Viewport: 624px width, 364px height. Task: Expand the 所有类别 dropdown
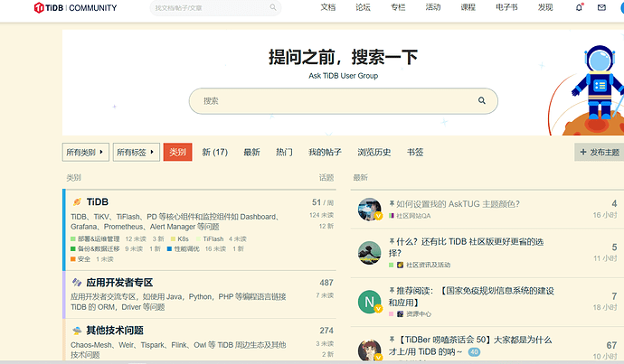[86, 153]
